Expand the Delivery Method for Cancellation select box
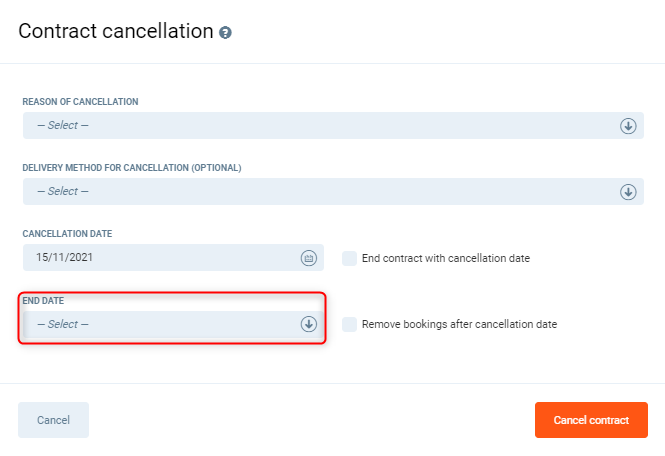Screen dimensions: 665x456 (320, 192)
